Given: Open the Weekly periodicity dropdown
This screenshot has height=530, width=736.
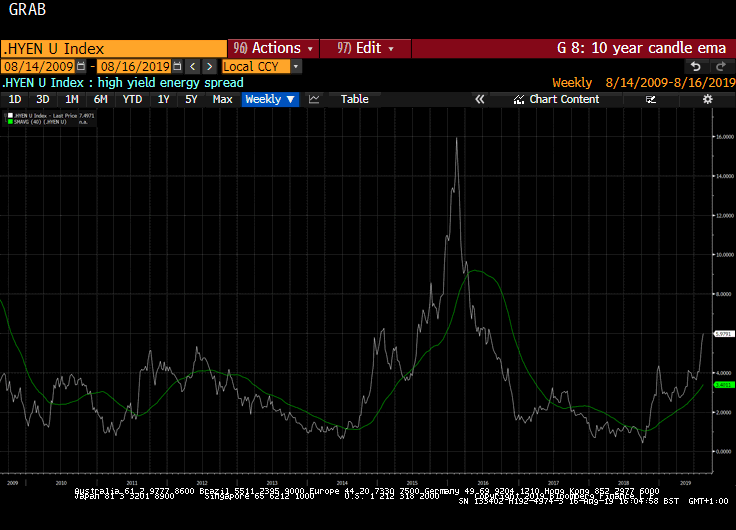Looking at the screenshot, I should [270, 99].
